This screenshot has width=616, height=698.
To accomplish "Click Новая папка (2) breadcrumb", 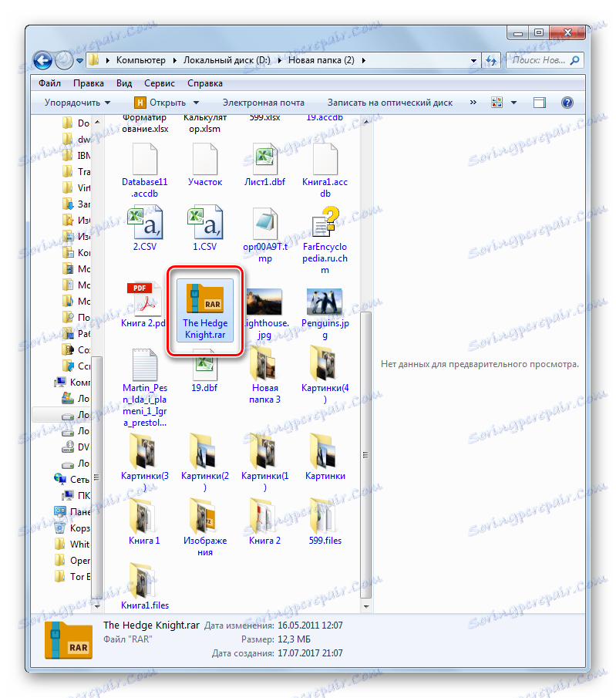I will [x=321, y=60].
